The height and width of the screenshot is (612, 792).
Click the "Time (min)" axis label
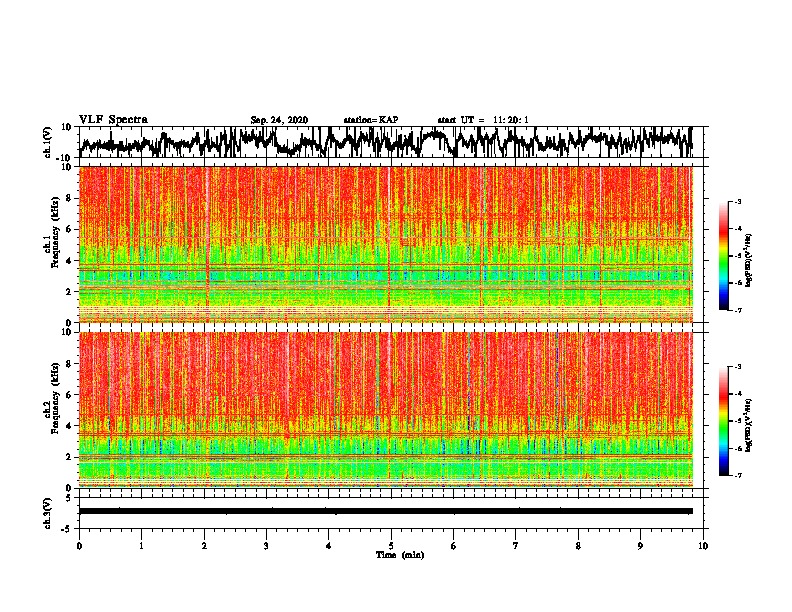point(400,555)
